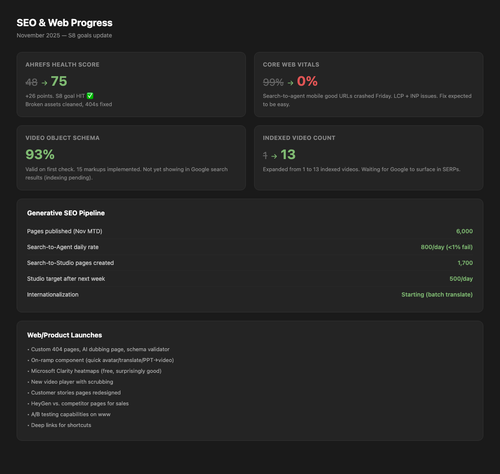
Task: Click the HeyGen vs. competitor pages bullet
Action: pyautogui.click(x=78, y=404)
